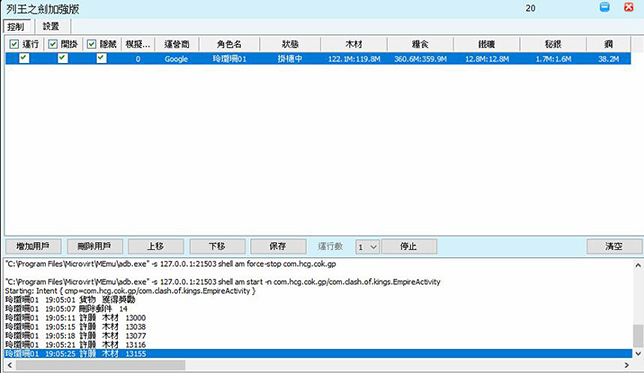Select the Starting: Intent log line
Image resolution: width=644 pixels, height=373 pixels.
click(x=130, y=291)
